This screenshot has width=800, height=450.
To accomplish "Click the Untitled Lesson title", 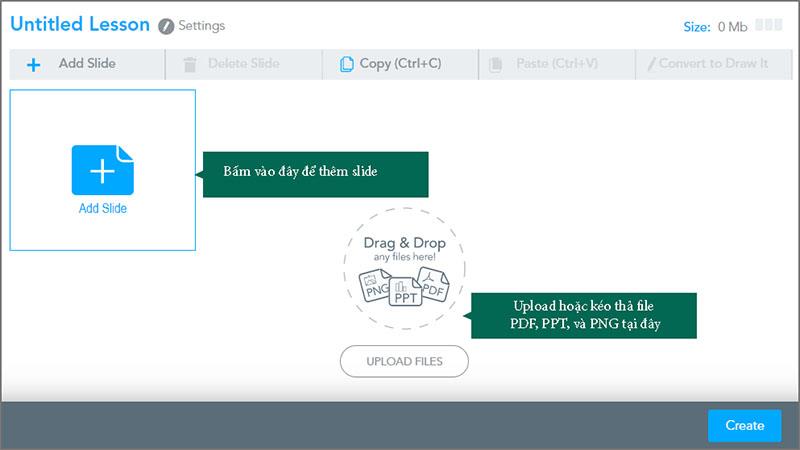I will point(80,25).
